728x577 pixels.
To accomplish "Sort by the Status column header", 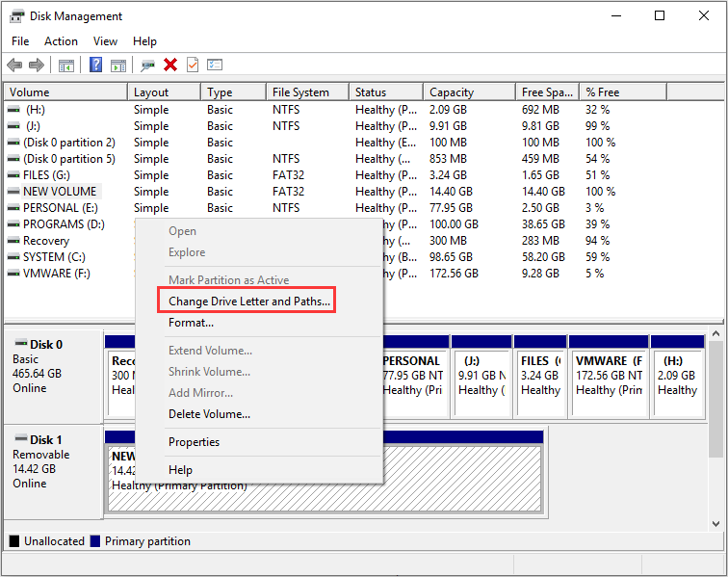I will (386, 92).
